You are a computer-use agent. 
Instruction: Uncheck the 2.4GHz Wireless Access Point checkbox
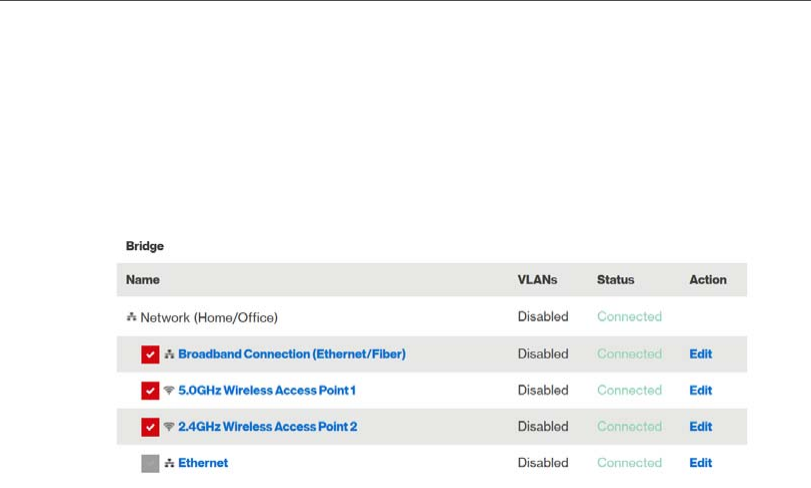(150, 427)
